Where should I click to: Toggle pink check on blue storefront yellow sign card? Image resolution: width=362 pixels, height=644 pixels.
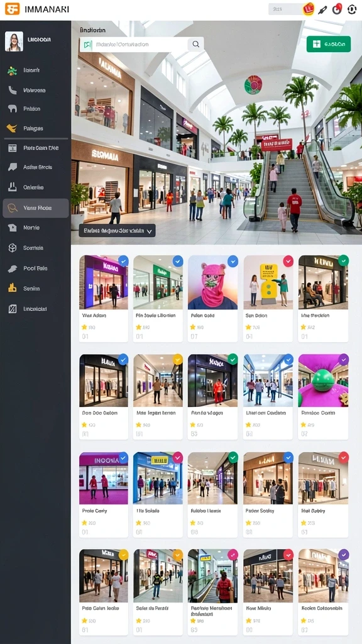click(x=177, y=457)
